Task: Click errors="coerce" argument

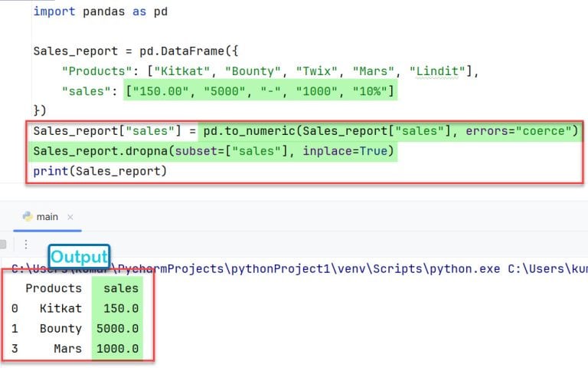Action: pos(518,131)
